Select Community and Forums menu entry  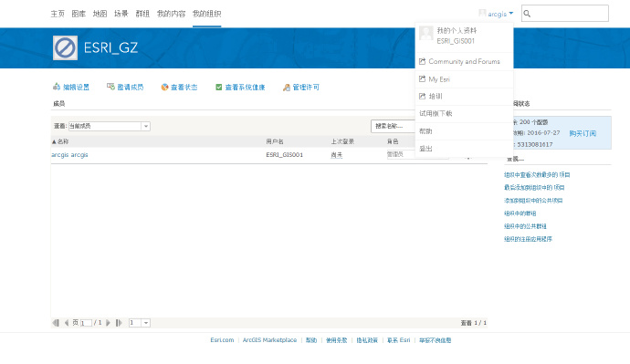pyautogui.click(x=464, y=61)
